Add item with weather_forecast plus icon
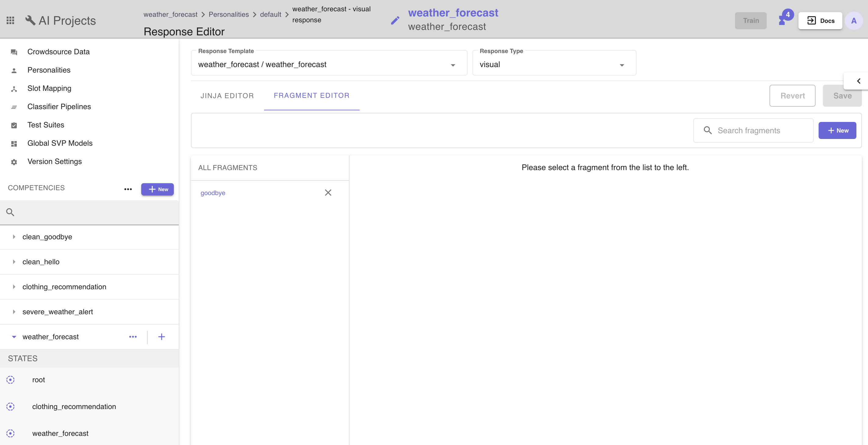 pos(162,337)
